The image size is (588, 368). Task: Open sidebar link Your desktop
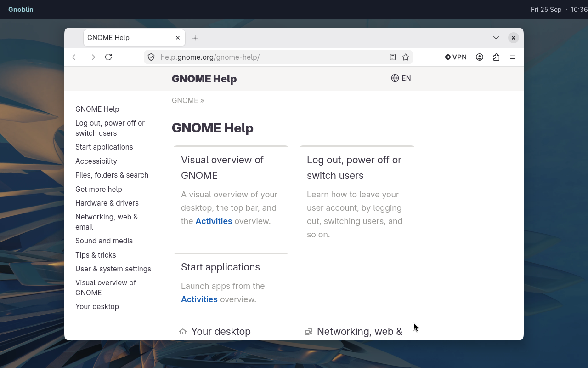pos(97,307)
